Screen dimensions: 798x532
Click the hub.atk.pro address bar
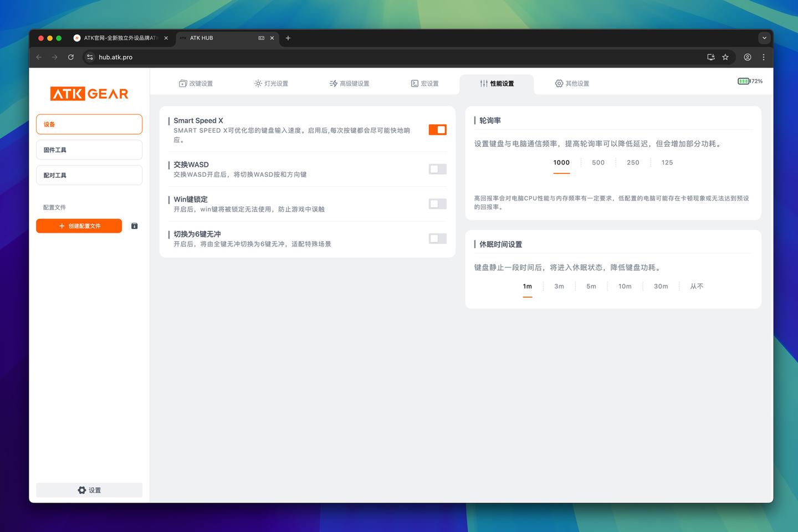pos(115,57)
